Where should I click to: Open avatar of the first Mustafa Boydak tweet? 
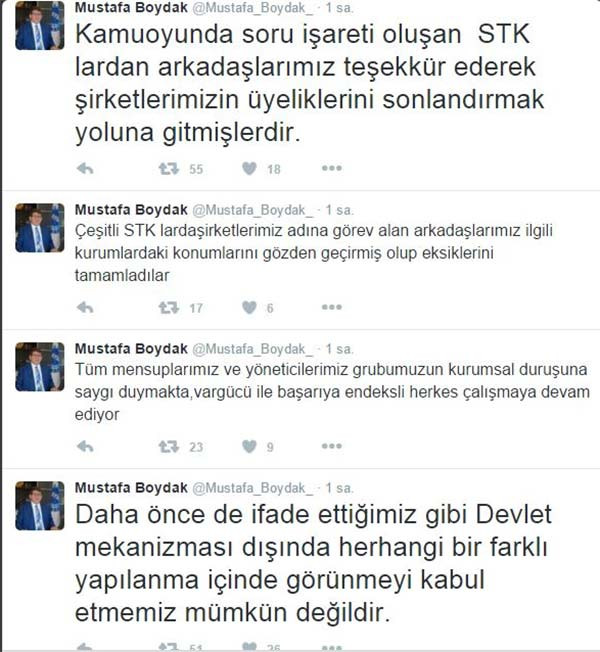click(40, 26)
